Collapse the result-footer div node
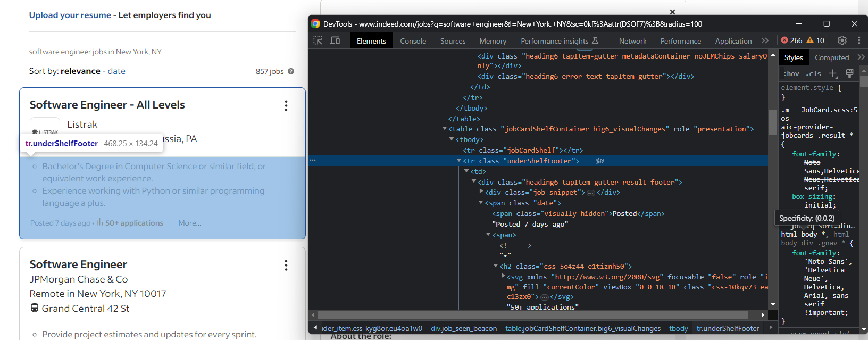The width and height of the screenshot is (868, 340). coord(473,182)
